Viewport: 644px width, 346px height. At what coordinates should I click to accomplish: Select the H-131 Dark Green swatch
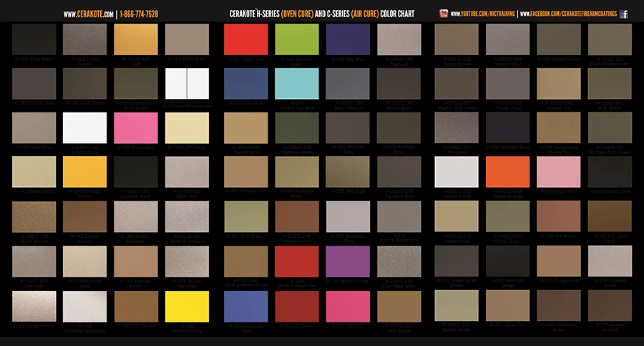(84, 84)
